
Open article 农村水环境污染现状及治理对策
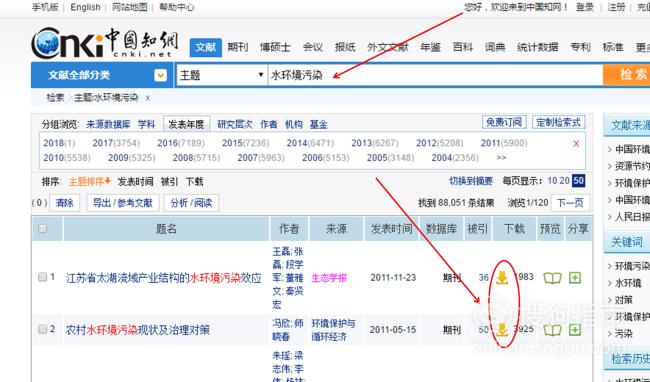(x=138, y=330)
